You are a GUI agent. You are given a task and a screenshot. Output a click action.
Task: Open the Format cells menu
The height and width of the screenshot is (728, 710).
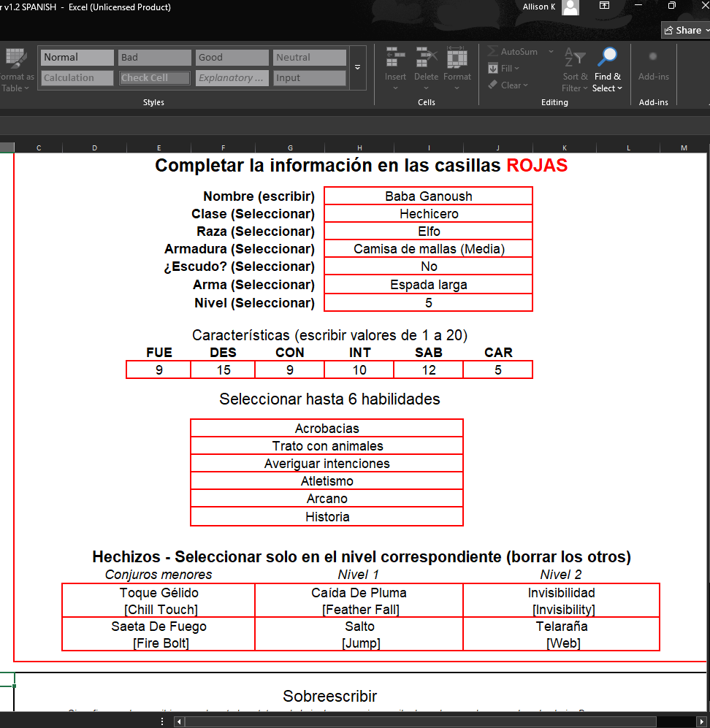coord(457,68)
